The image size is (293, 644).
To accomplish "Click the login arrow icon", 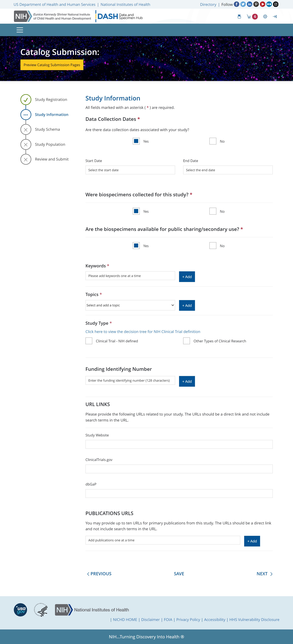I will click(275, 17).
